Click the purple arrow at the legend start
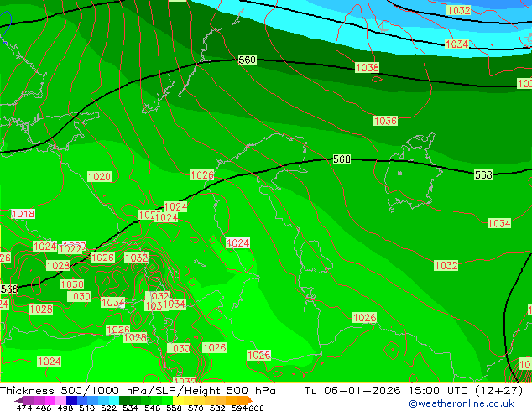Viewport: 532px width, 411px height. (x=19, y=400)
